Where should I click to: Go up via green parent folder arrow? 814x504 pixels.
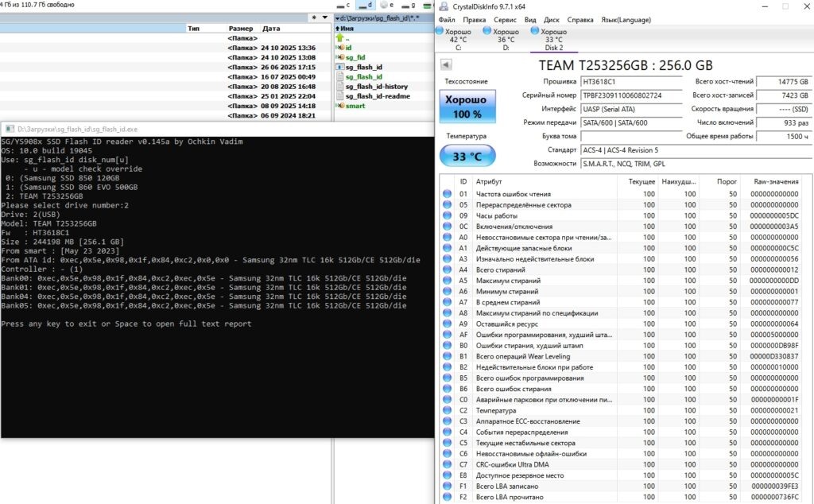(x=340, y=38)
